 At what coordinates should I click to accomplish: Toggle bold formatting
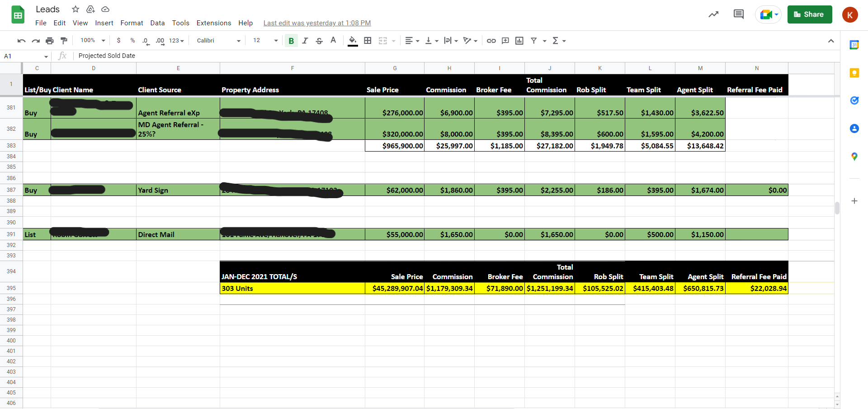(291, 41)
